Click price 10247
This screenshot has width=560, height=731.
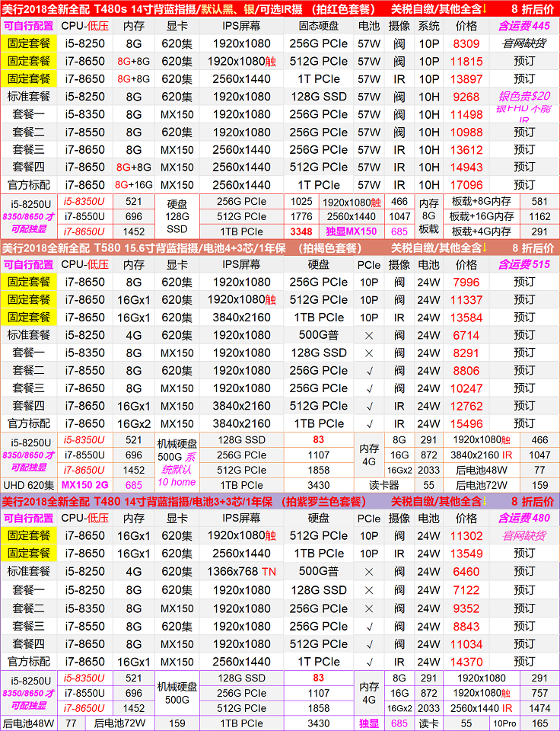466,388
